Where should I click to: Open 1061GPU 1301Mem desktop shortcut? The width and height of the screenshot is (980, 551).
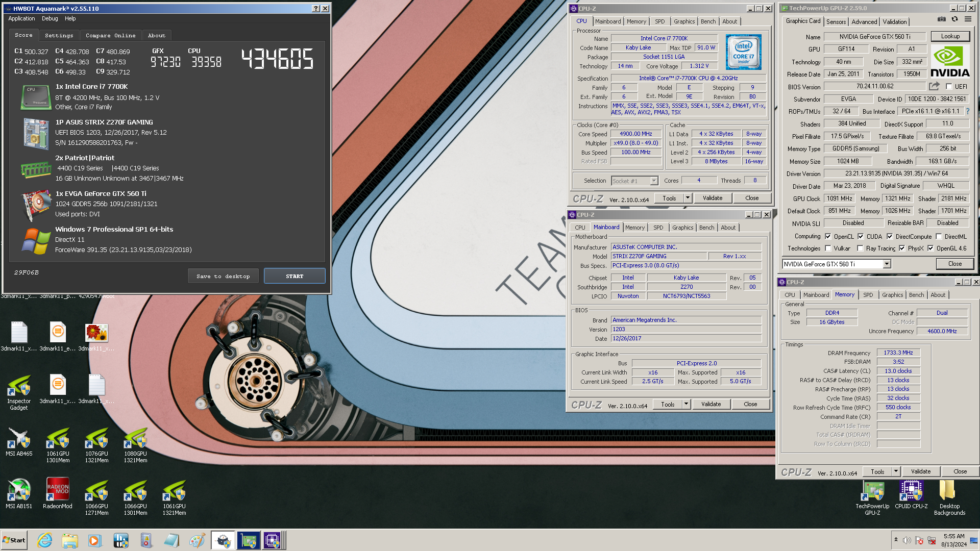[x=58, y=445]
